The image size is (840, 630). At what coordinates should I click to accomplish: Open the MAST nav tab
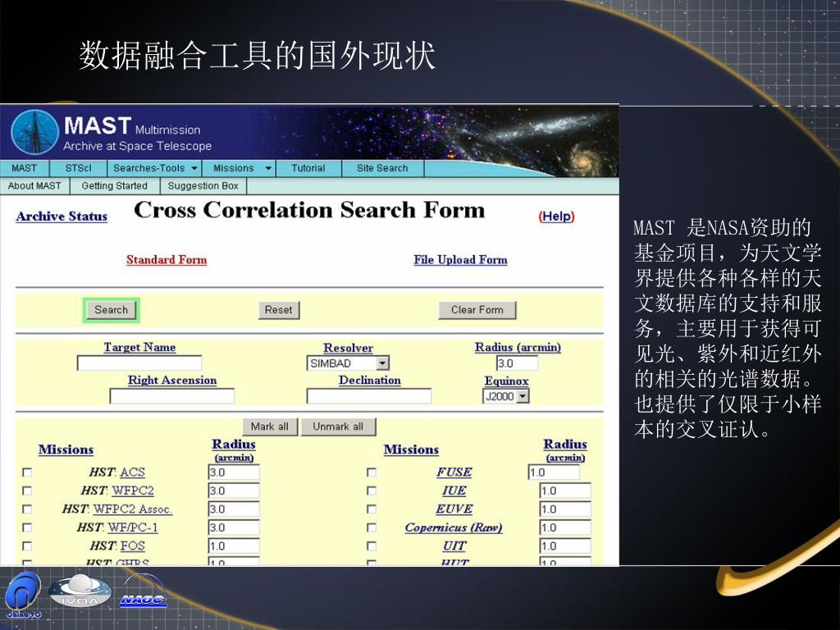[x=24, y=168]
